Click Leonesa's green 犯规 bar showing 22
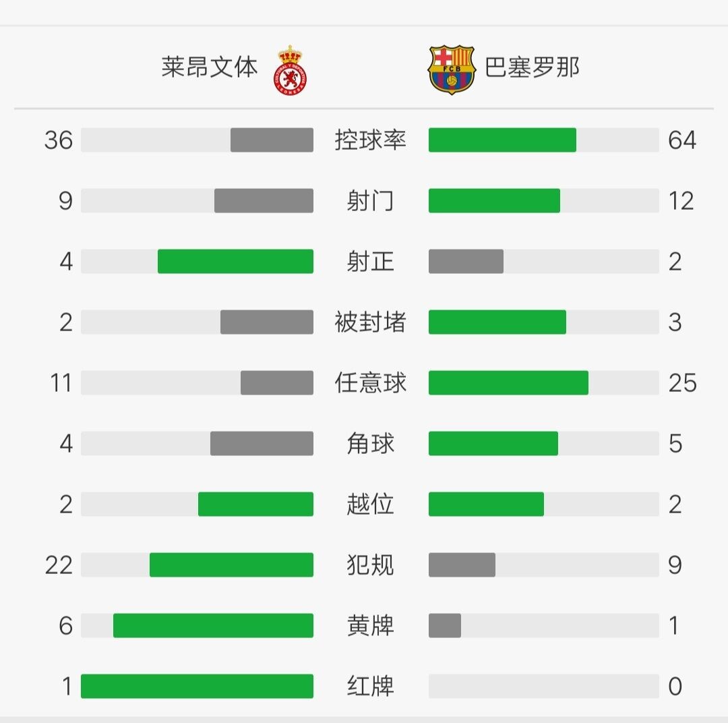728x723 pixels. click(x=231, y=565)
